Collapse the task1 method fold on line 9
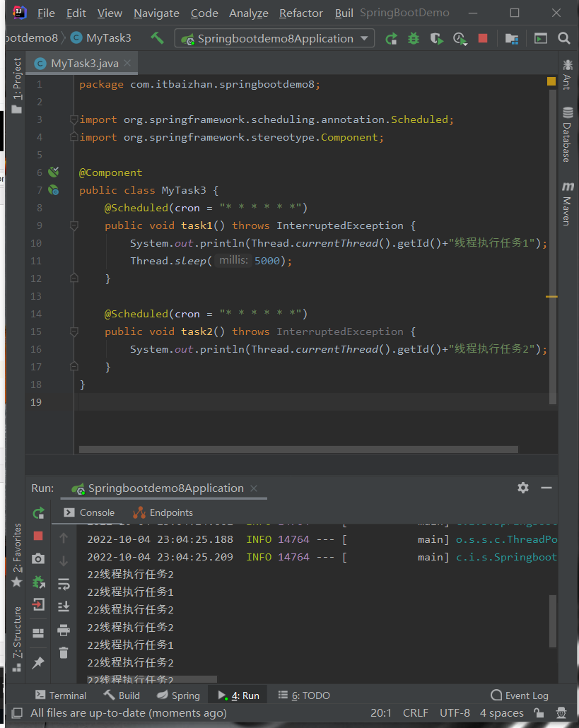This screenshot has height=728, width=579. click(x=74, y=225)
